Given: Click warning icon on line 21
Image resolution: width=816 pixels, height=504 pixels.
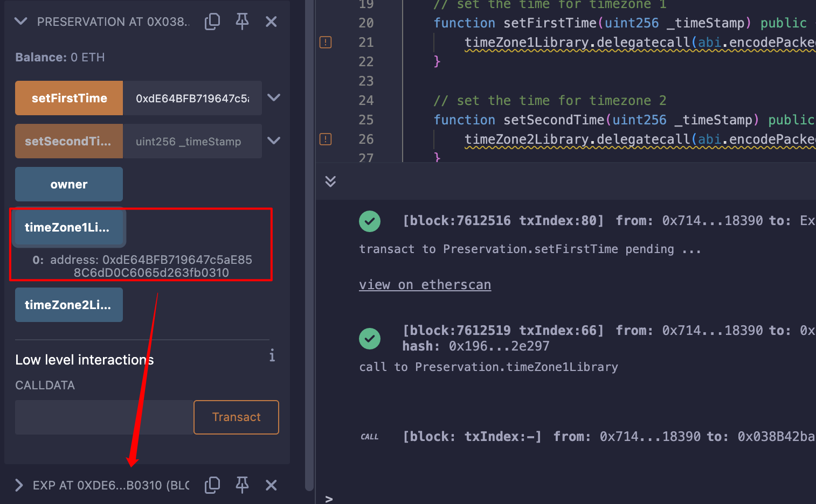Looking at the screenshot, I should (x=326, y=42).
